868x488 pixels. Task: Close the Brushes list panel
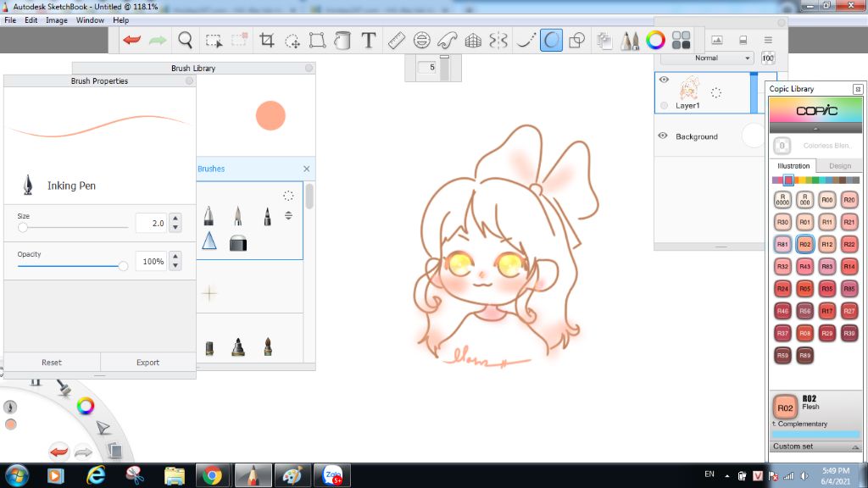[306, 169]
